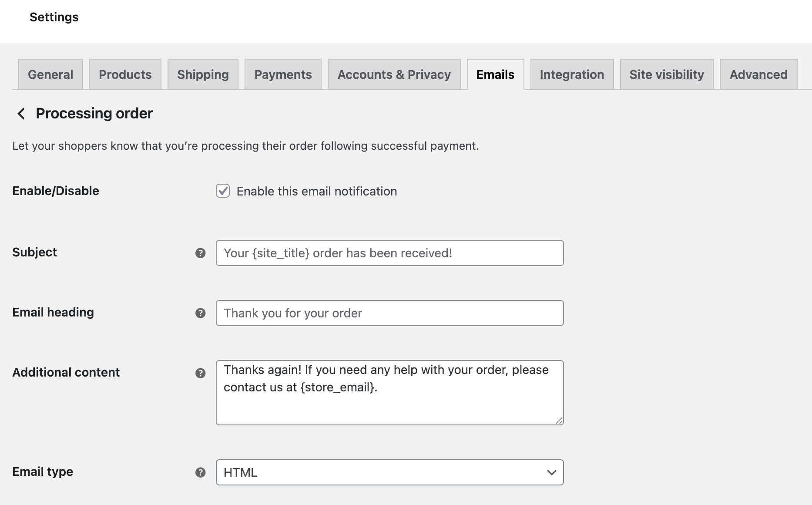Switch to the Site visibility tab
The height and width of the screenshot is (505, 812).
666,74
